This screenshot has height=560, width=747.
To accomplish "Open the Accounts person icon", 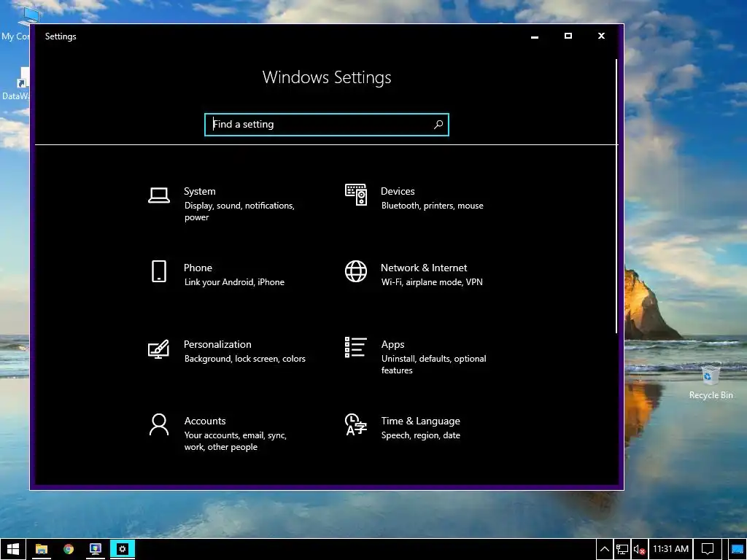I will point(158,424).
